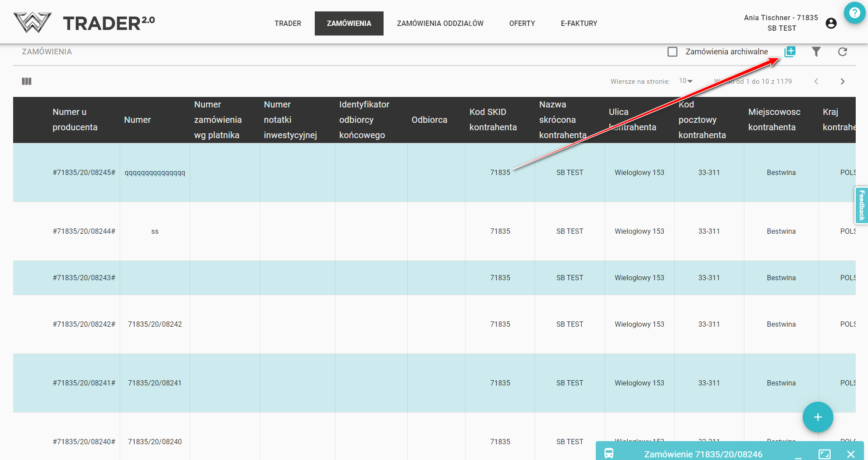The image size is (868, 460).
Task: Go to the previous results page
Action: coord(816,81)
